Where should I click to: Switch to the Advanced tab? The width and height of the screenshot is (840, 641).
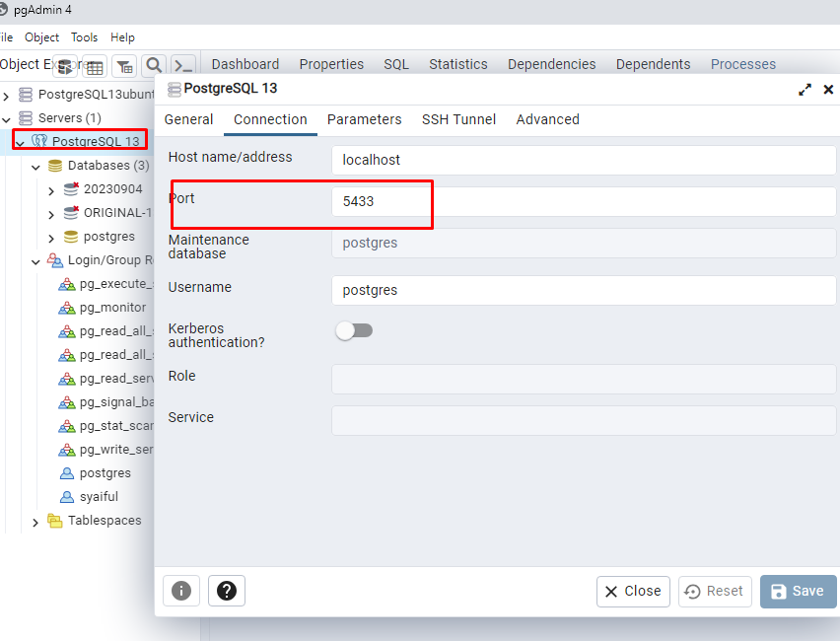(x=547, y=119)
